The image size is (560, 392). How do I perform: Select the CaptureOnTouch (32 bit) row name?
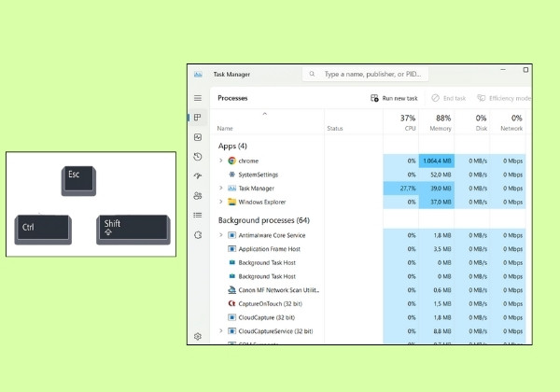pos(271,304)
